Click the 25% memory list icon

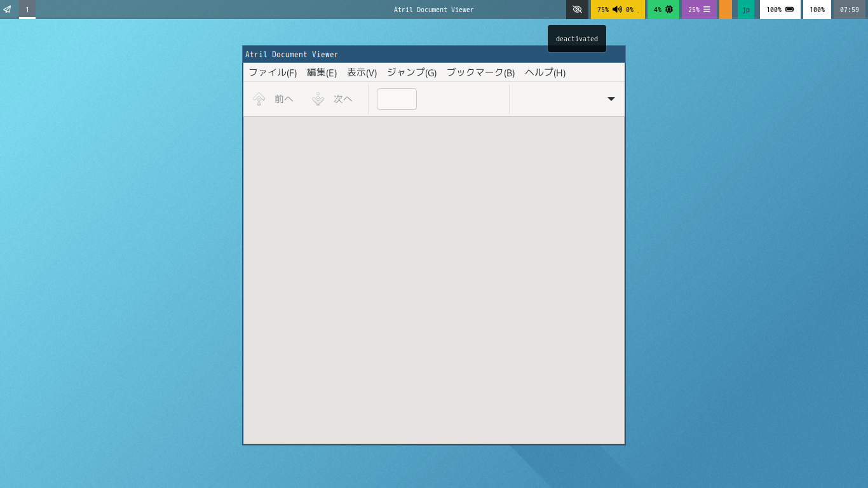(707, 10)
